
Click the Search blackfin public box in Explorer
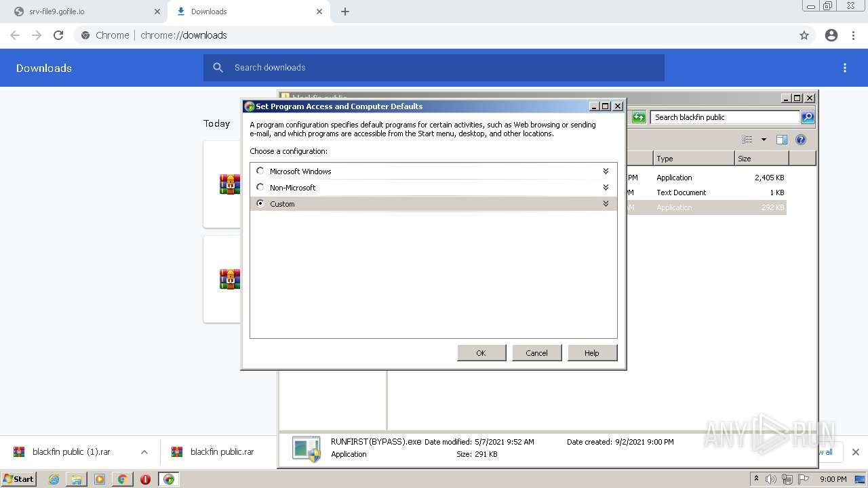click(724, 117)
